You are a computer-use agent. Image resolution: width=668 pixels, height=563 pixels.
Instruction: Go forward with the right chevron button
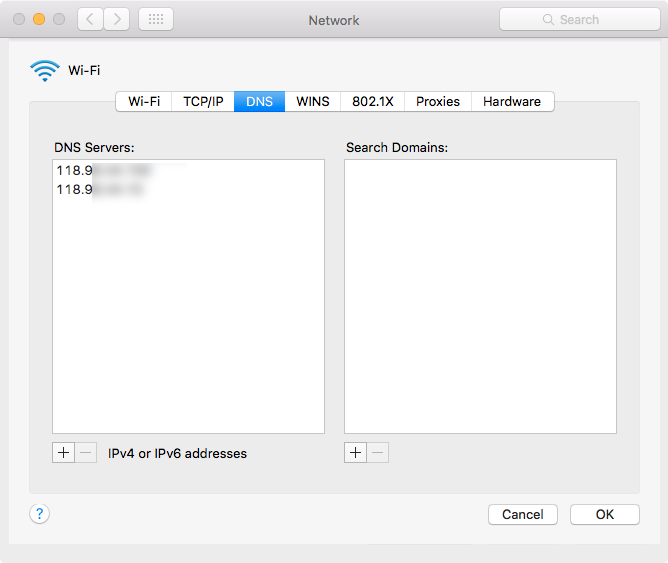117,19
